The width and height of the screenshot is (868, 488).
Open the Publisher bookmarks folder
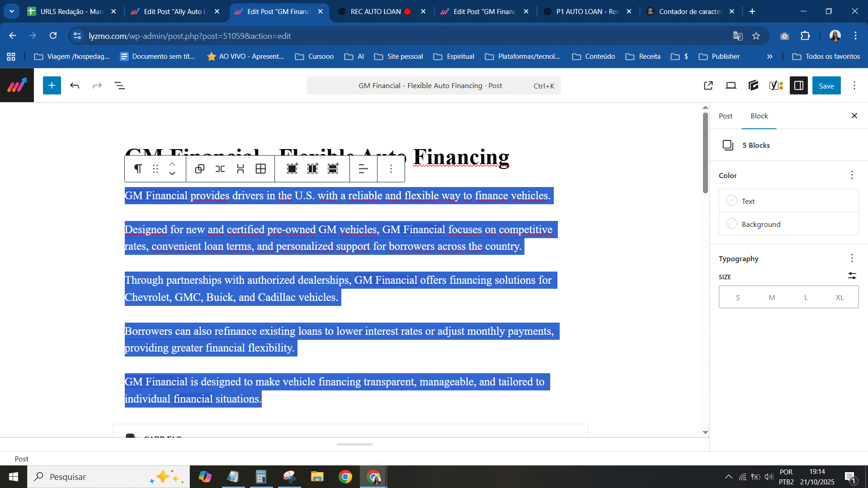point(719,56)
